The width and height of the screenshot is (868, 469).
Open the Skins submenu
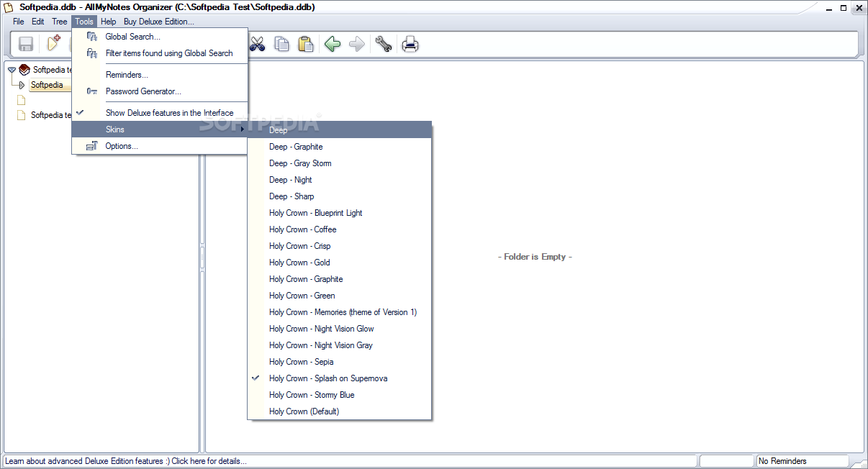tap(160, 129)
